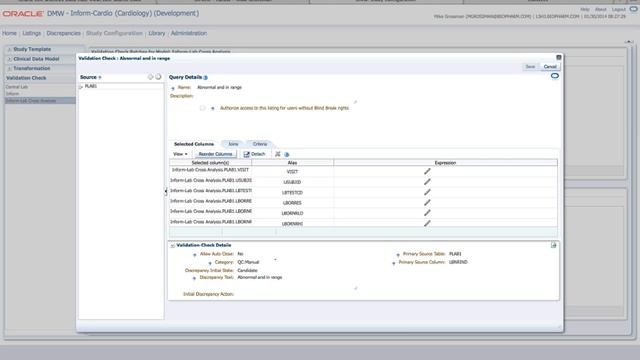Collapse the Validation Check Details section
Image resolution: width=640 pixels, height=360 pixels.
(x=173, y=246)
